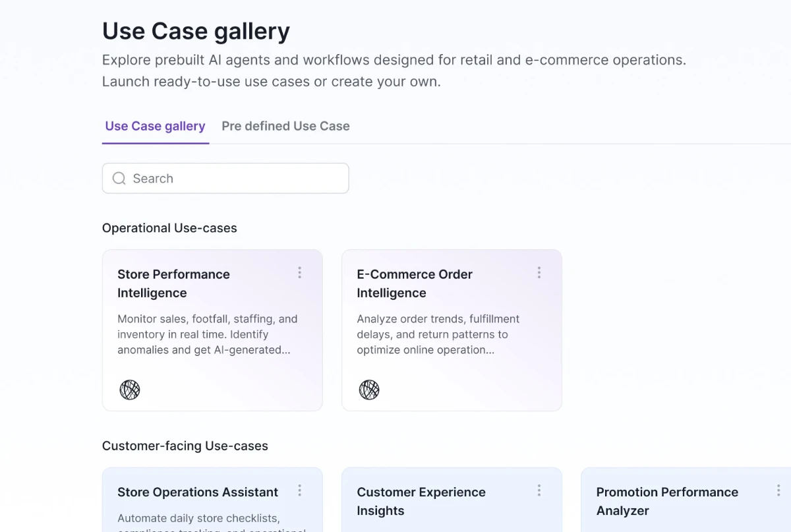Click globe logo on Store Performance Intelligence card
Viewport: 791px width, 532px height.
click(130, 390)
